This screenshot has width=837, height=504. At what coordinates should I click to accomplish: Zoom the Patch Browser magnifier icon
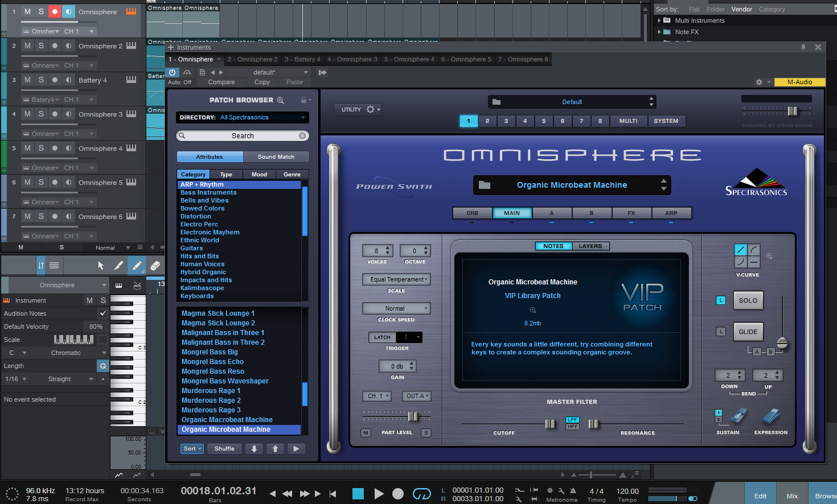click(281, 100)
